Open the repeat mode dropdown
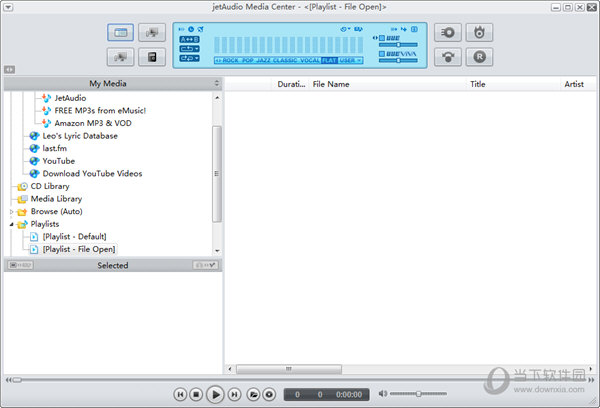 click(x=189, y=49)
